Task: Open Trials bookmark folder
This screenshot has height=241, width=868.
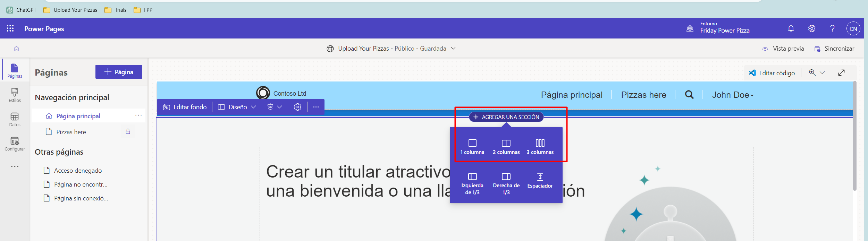Action: (x=116, y=10)
